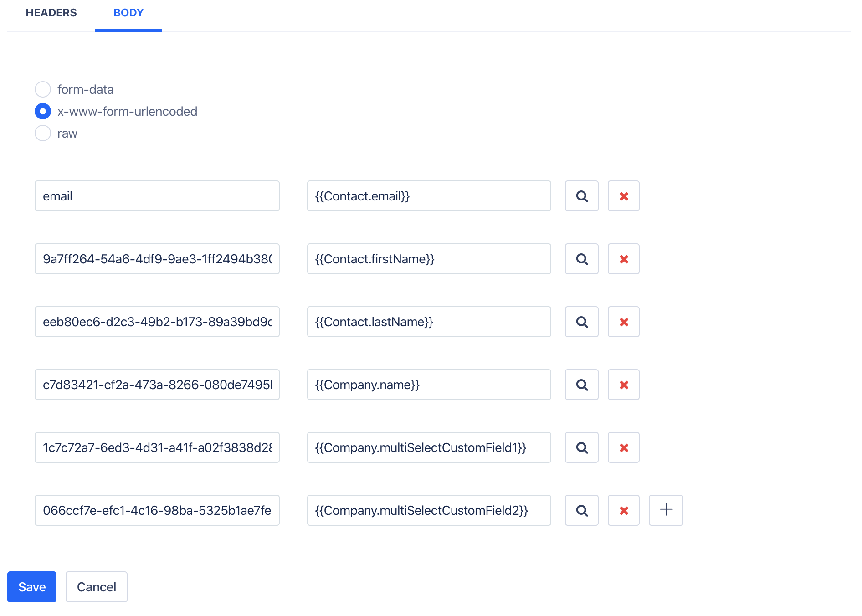Viewport: 862px width, 616px height.
Task: Edit the {{Contact.lastName}} value field
Action: [x=429, y=322]
